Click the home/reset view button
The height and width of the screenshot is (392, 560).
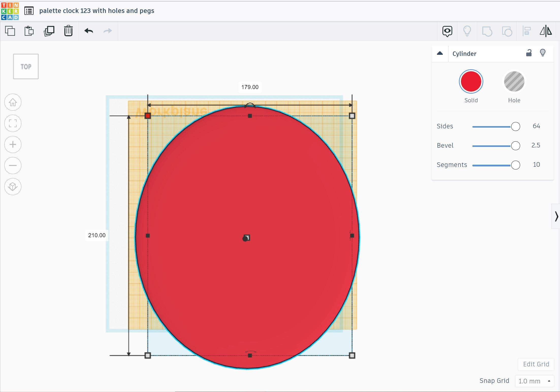click(x=12, y=102)
